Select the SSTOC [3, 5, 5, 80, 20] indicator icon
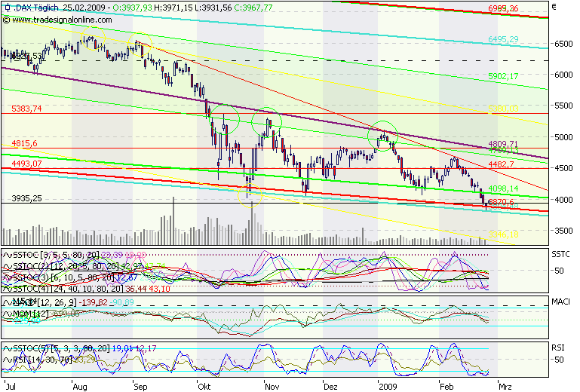This screenshot has width=580, height=392. [7, 255]
